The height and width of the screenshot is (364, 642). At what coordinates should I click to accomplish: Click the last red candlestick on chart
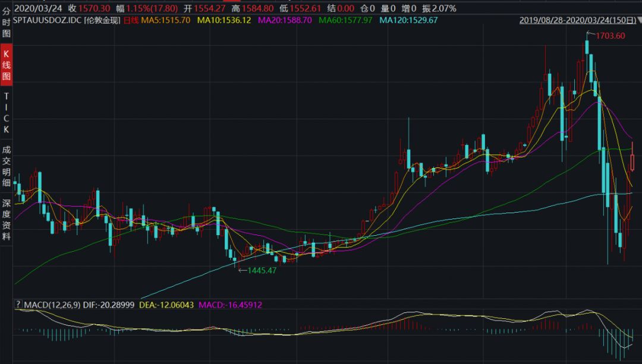pos(632,162)
